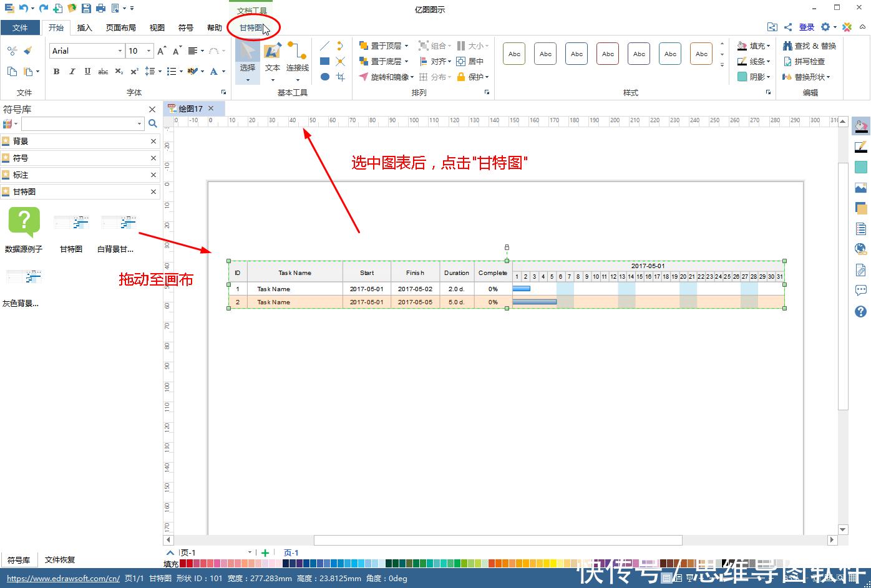
Task: Toggle underline formatting in Font group
Action: (87, 71)
